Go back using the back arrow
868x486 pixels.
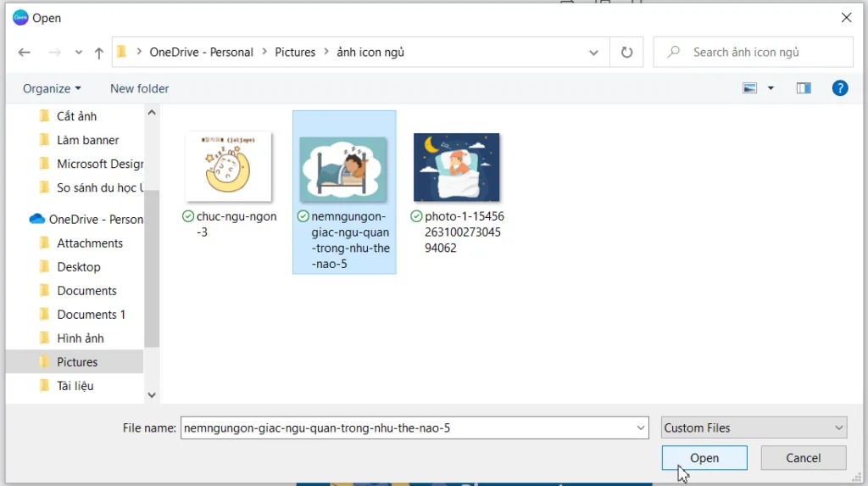click(24, 52)
